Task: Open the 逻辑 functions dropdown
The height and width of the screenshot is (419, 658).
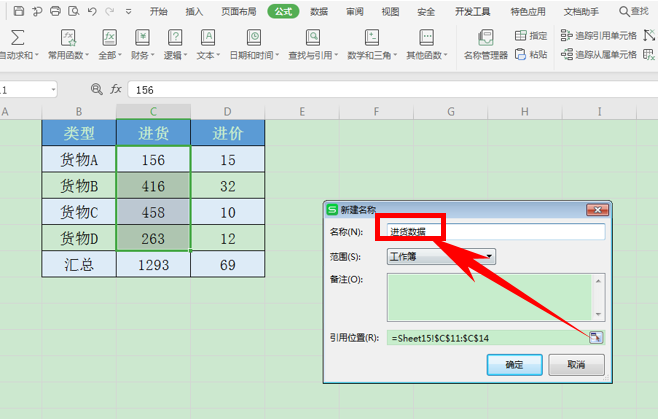Action: click(175, 55)
